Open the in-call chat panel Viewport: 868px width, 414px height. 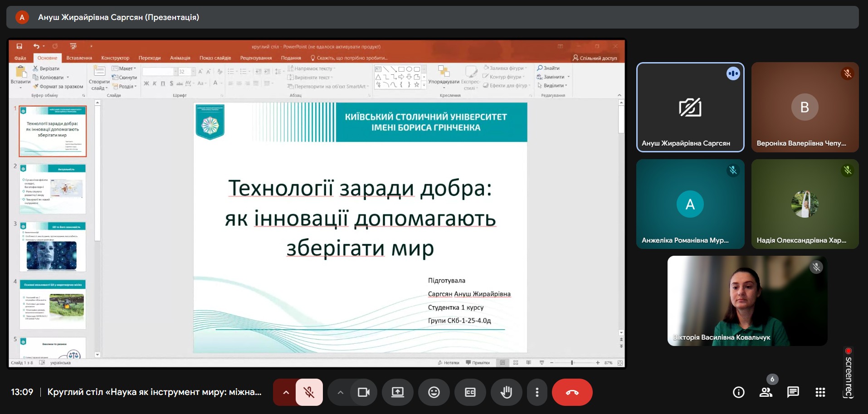click(793, 392)
